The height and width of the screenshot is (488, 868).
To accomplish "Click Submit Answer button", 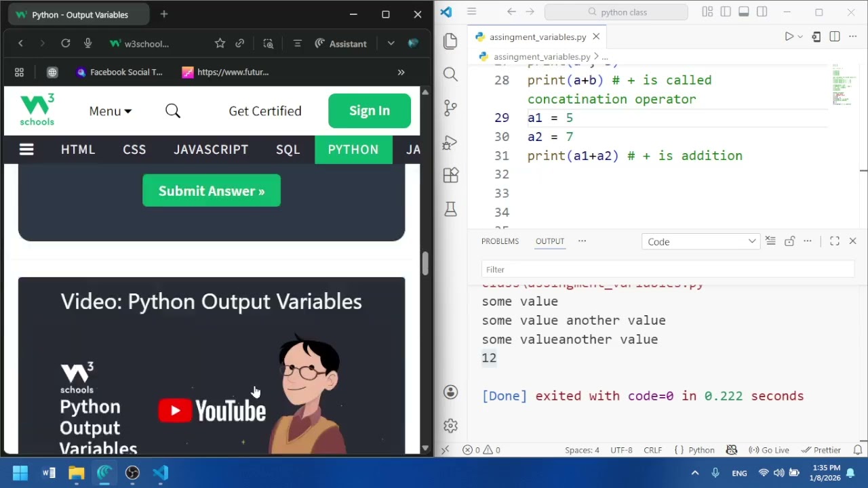I will point(212,191).
